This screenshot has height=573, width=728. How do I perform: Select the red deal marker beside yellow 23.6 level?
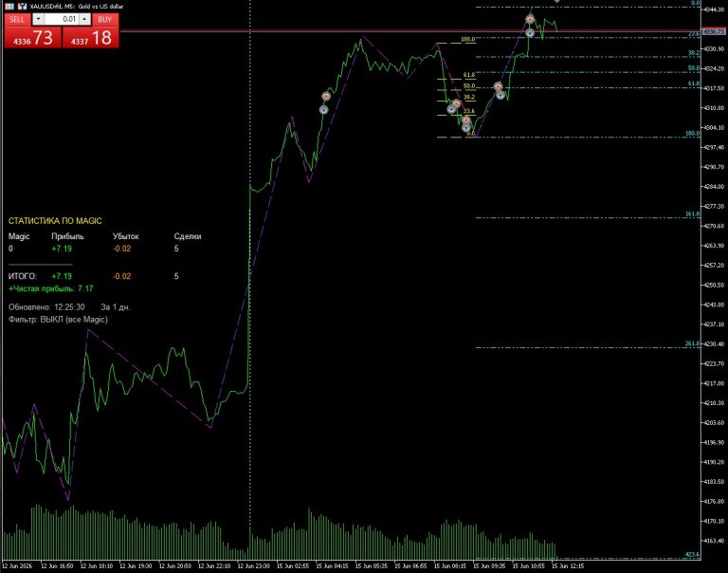[x=466, y=120]
